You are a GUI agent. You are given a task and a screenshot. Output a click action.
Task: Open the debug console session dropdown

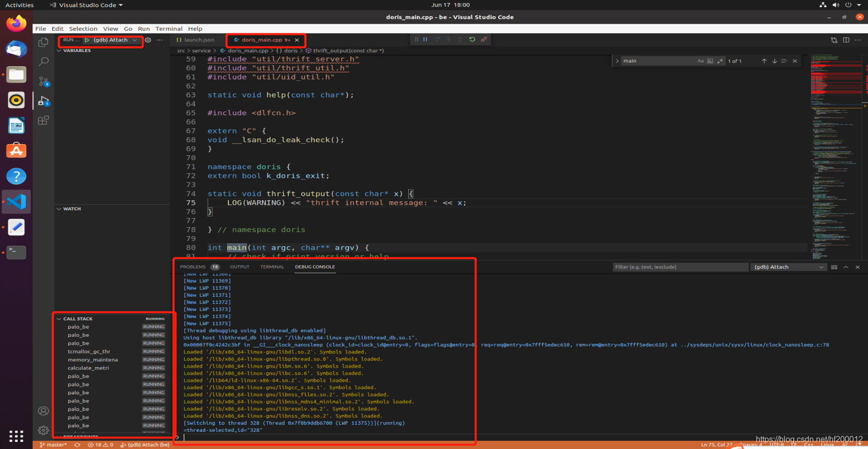coord(788,267)
